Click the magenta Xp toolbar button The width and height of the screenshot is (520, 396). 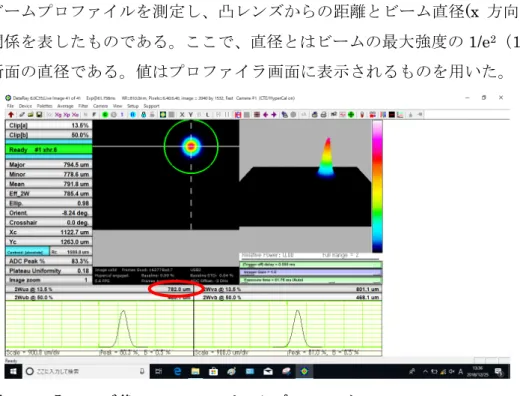(x=67, y=115)
